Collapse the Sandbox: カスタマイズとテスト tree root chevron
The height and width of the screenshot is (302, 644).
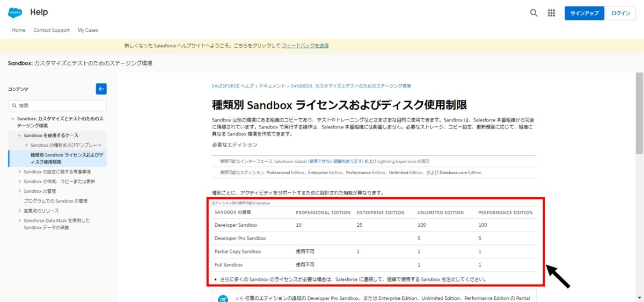coord(12,118)
